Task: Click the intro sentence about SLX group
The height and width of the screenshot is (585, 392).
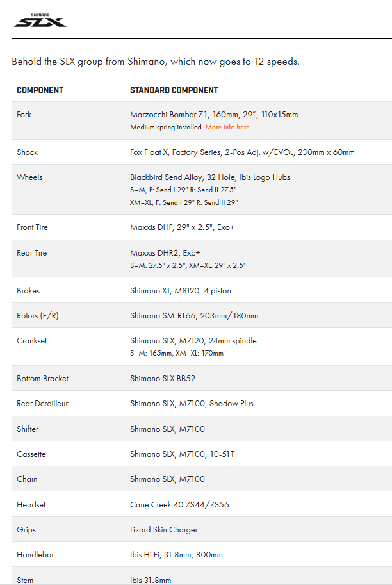Action: 155,62
